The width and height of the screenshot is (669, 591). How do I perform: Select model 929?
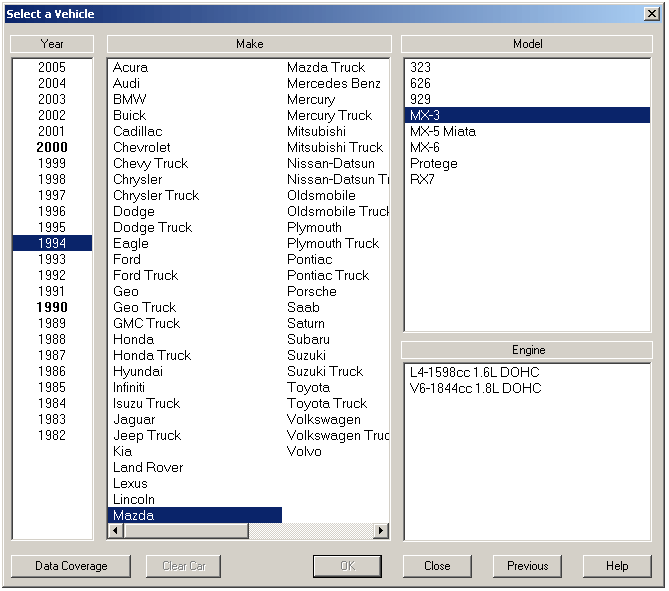(527, 99)
